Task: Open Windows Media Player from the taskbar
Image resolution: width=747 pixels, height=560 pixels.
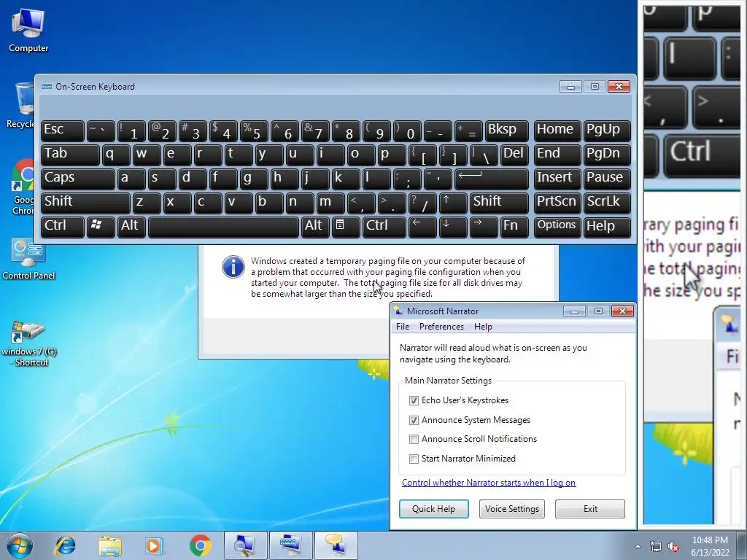Action: coord(155,545)
